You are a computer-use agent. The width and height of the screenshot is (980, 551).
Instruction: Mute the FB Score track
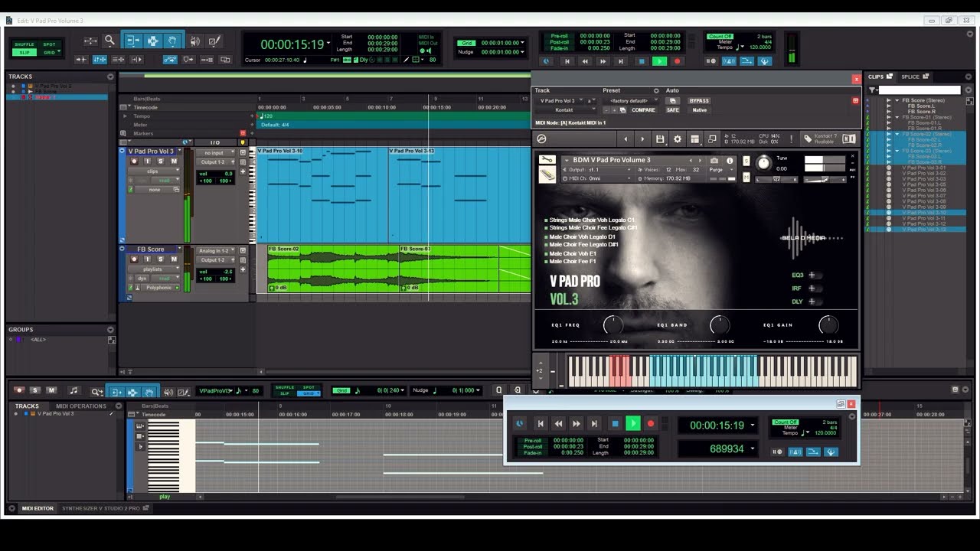coord(174,259)
